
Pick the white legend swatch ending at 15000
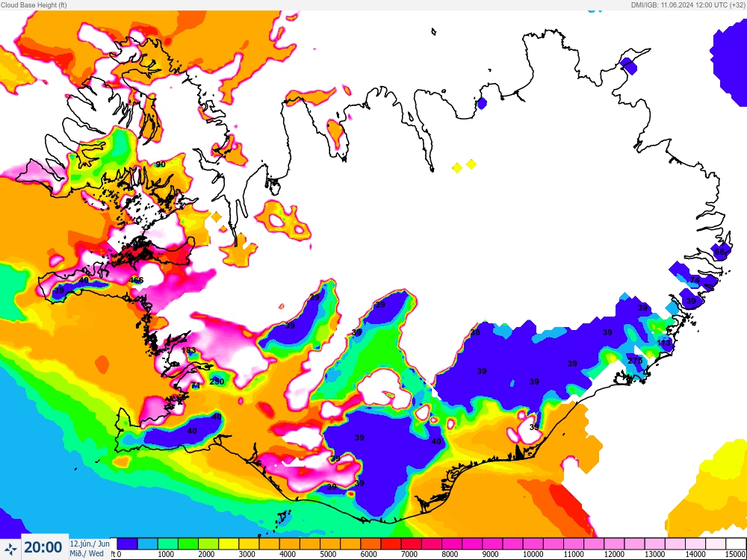click(736, 544)
